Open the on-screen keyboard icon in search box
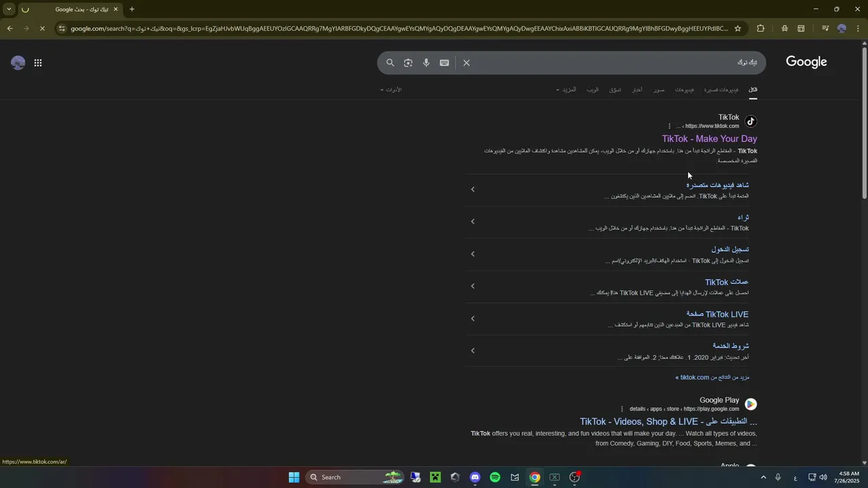 [444, 62]
